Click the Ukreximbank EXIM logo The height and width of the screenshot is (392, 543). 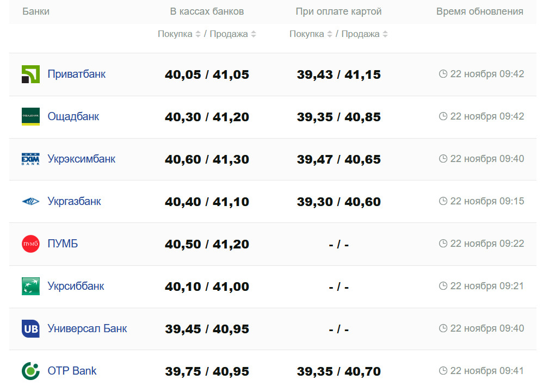[30, 159]
